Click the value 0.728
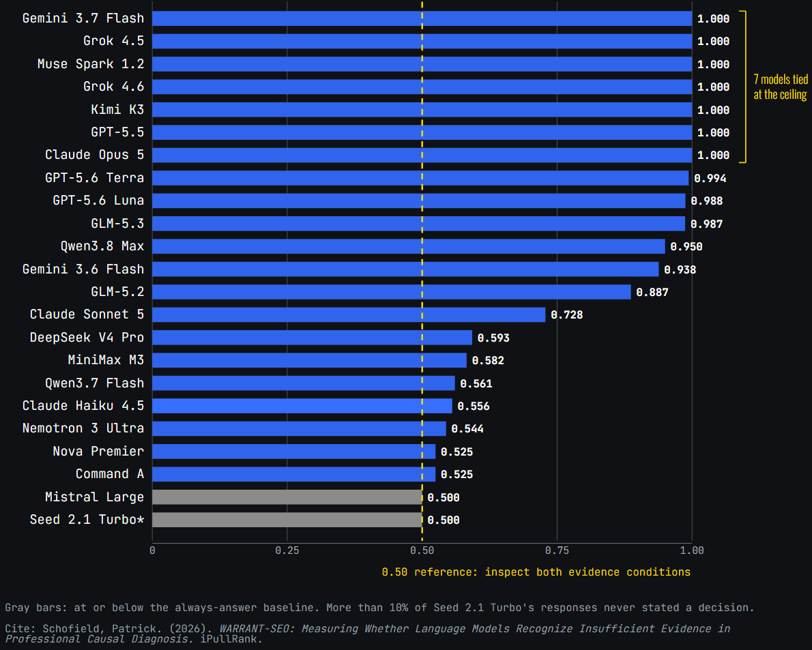The height and width of the screenshot is (650, 812). click(566, 315)
